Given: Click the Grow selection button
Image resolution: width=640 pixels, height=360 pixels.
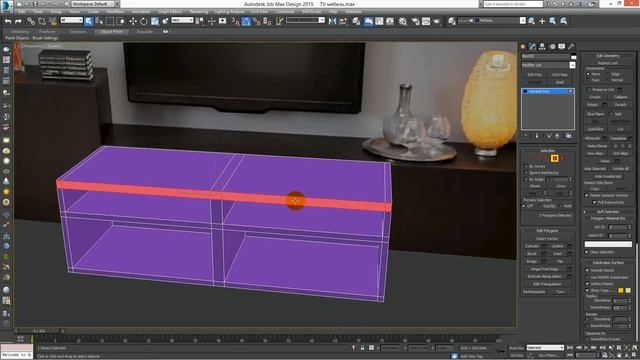Looking at the screenshot, I should click(x=561, y=186).
